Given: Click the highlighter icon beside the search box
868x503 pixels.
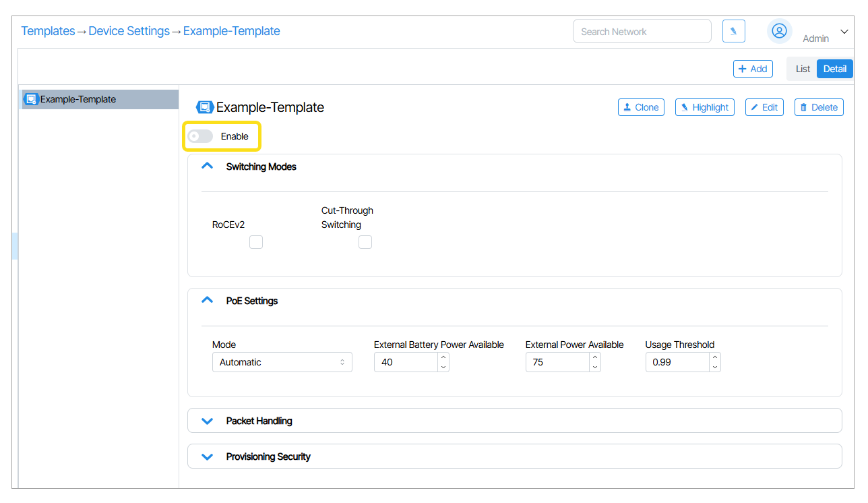Looking at the screenshot, I should click(x=733, y=31).
